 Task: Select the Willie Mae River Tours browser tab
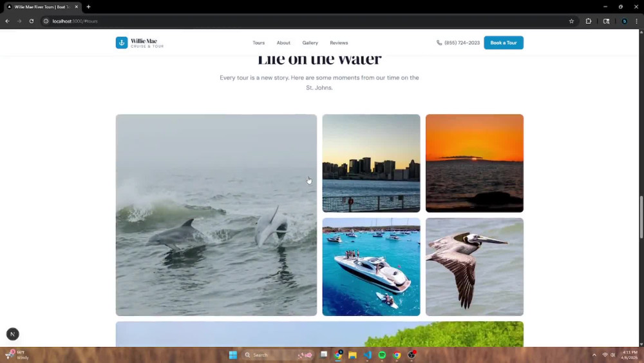(x=43, y=6)
